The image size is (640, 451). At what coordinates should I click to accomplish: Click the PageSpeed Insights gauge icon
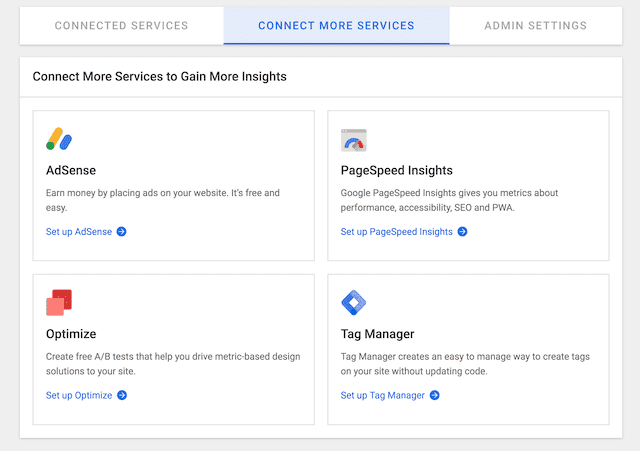[x=353, y=140]
